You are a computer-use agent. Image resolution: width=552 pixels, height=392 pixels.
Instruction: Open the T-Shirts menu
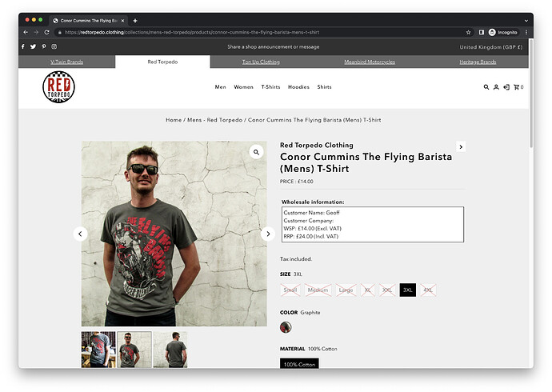[270, 87]
